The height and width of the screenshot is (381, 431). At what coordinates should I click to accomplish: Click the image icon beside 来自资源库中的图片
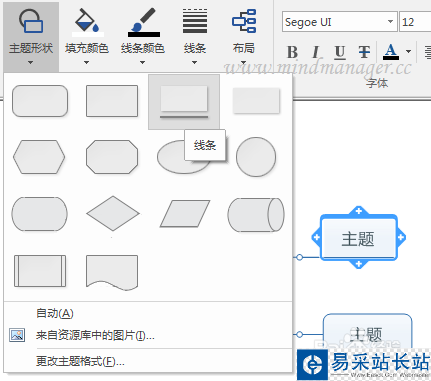(x=17, y=335)
